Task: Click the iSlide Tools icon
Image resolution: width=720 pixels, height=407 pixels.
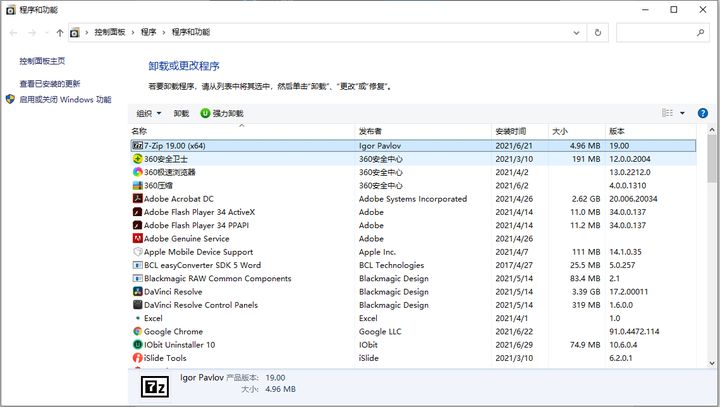Action: click(137, 358)
